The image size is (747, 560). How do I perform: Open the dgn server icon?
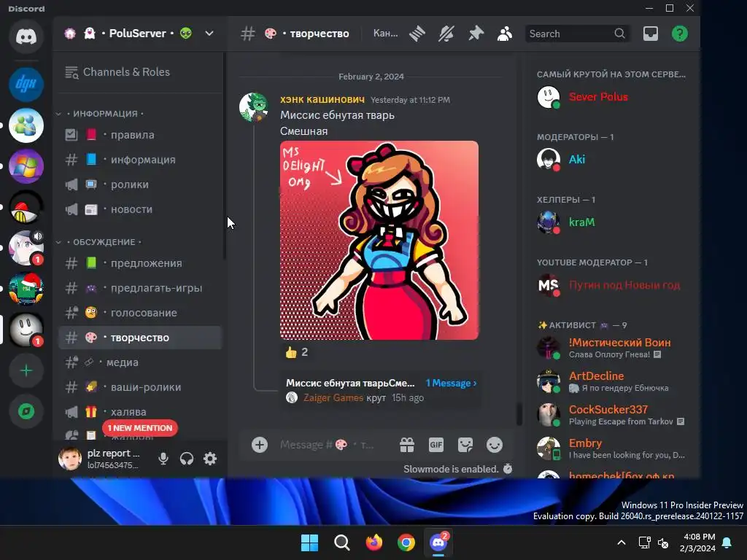pyautogui.click(x=26, y=85)
